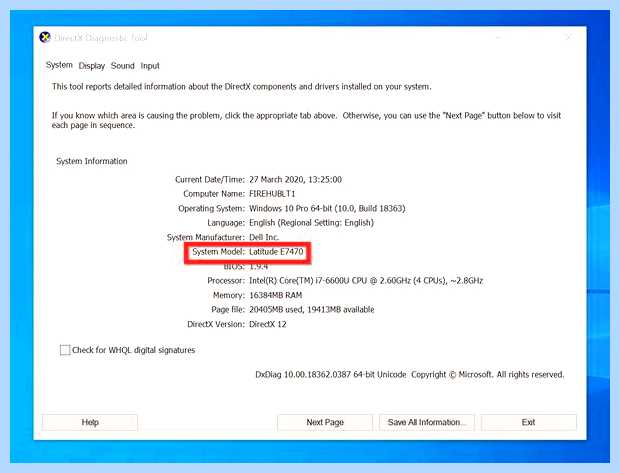The height and width of the screenshot is (473, 620).
Task: Click the Intel Core i7-6600U processor text
Action: pyautogui.click(x=366, y=281)
